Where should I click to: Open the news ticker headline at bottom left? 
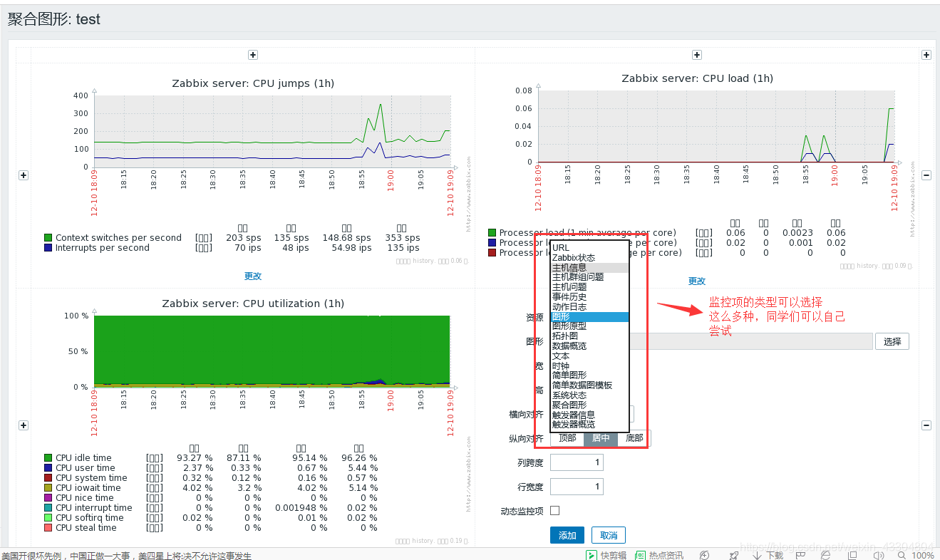pos(126,556)
